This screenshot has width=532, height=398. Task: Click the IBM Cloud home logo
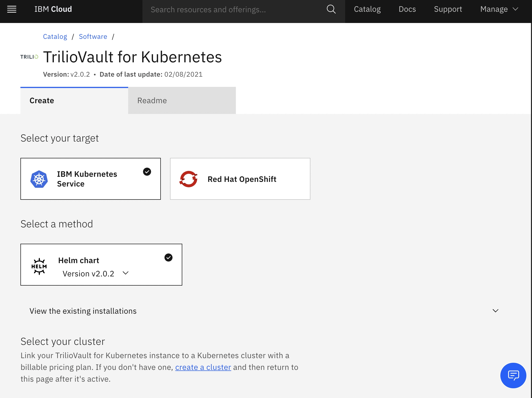coord(53,9)
